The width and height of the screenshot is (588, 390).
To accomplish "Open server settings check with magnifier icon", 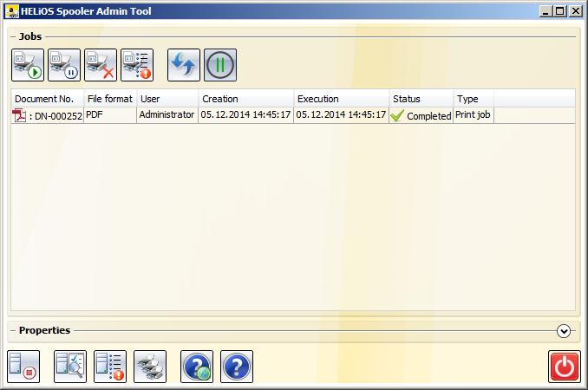I will pos(70,367).
